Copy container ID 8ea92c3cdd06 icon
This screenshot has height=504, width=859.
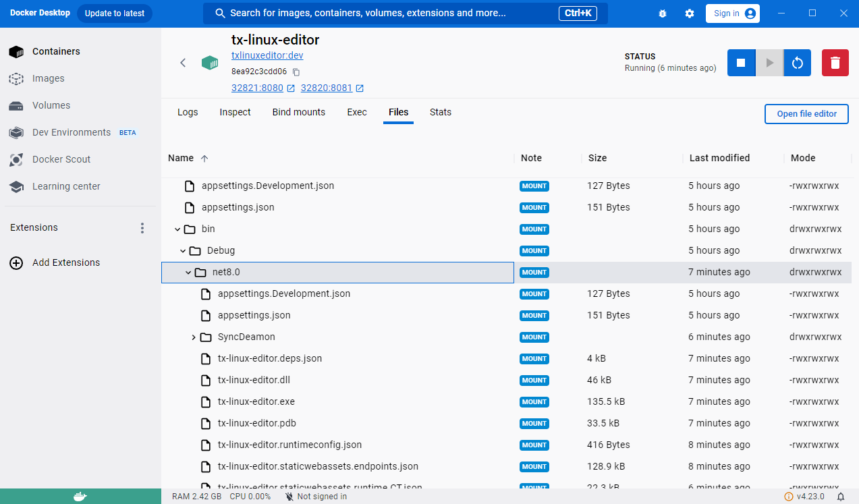[x=296, y=72]
